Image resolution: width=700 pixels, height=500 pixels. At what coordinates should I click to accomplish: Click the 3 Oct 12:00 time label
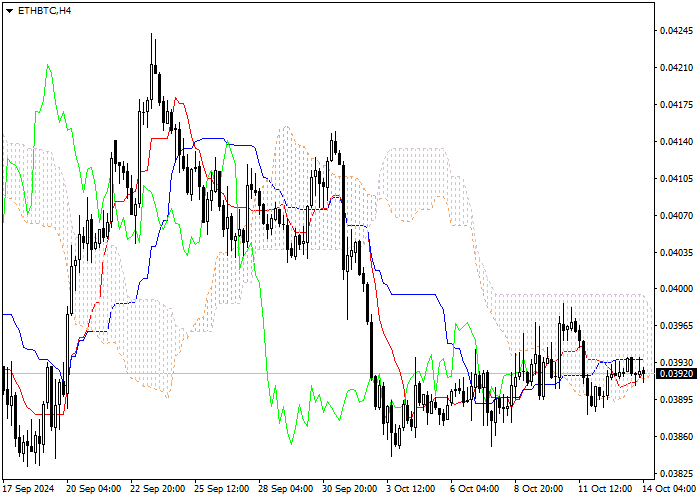coord(411,489)
